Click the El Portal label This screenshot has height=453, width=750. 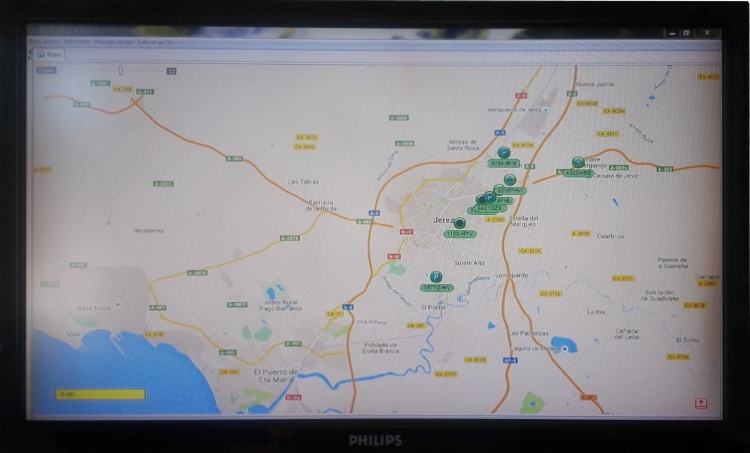tap(433, 307)
